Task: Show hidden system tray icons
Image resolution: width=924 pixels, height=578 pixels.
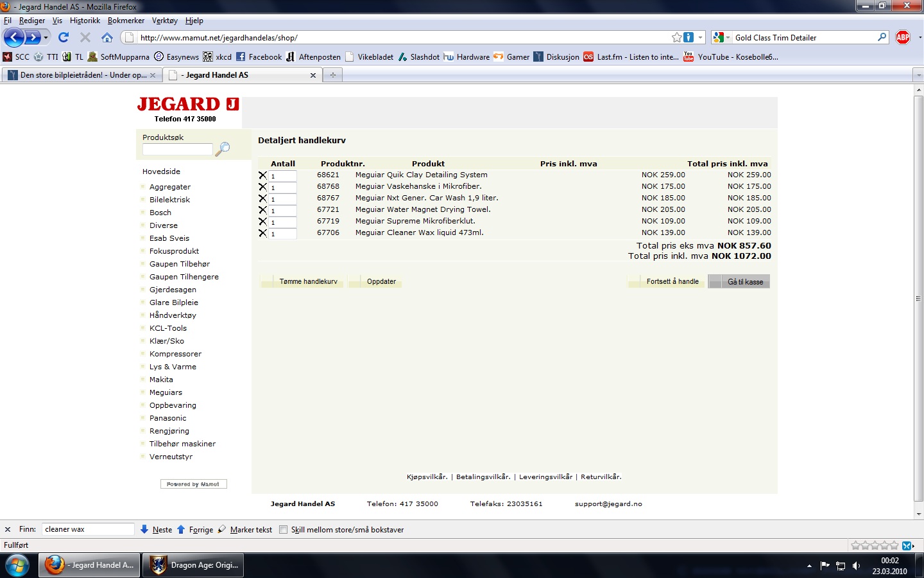Action: pyautogui.click(x=809, y=566)
